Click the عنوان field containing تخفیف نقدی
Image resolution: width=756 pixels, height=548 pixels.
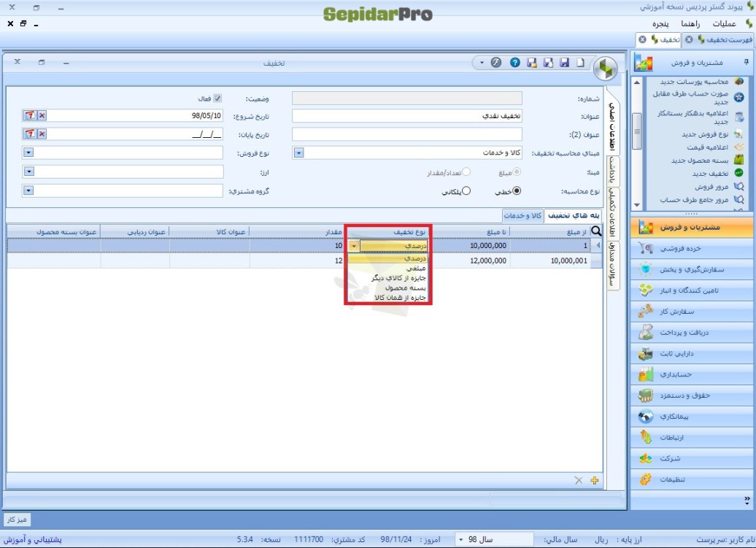coord(407,116)
